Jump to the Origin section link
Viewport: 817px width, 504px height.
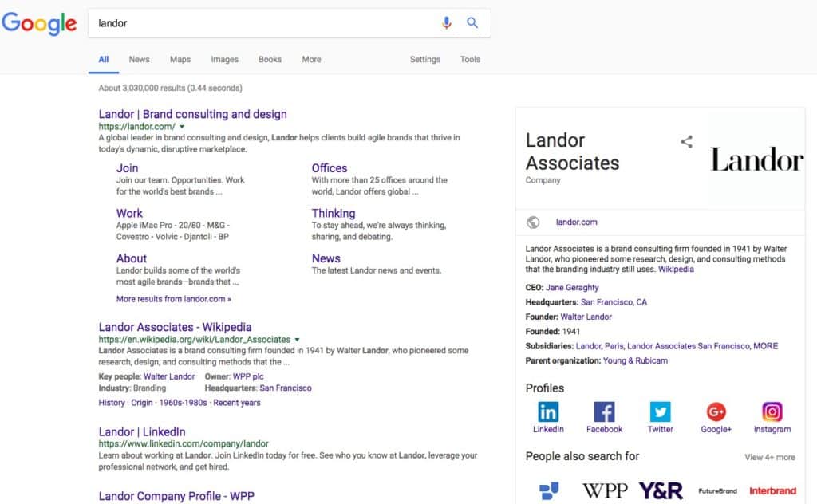(x=142, y=403)
